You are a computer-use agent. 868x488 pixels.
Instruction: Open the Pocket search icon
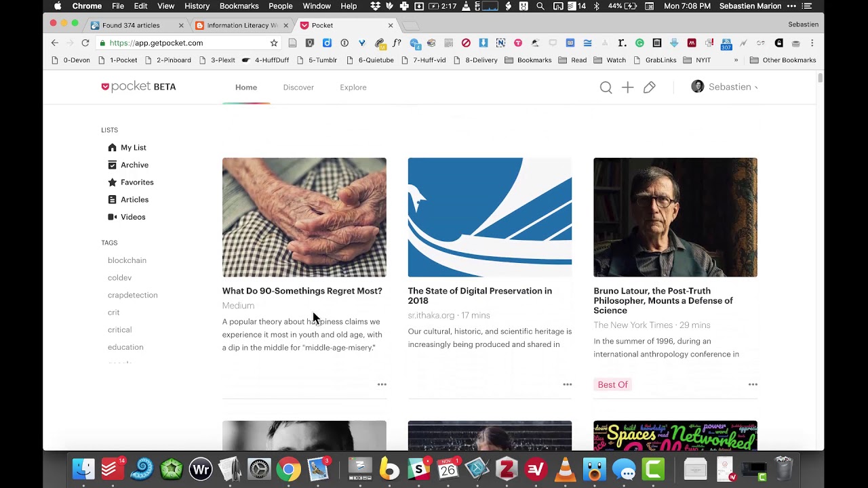pos(606,87)
